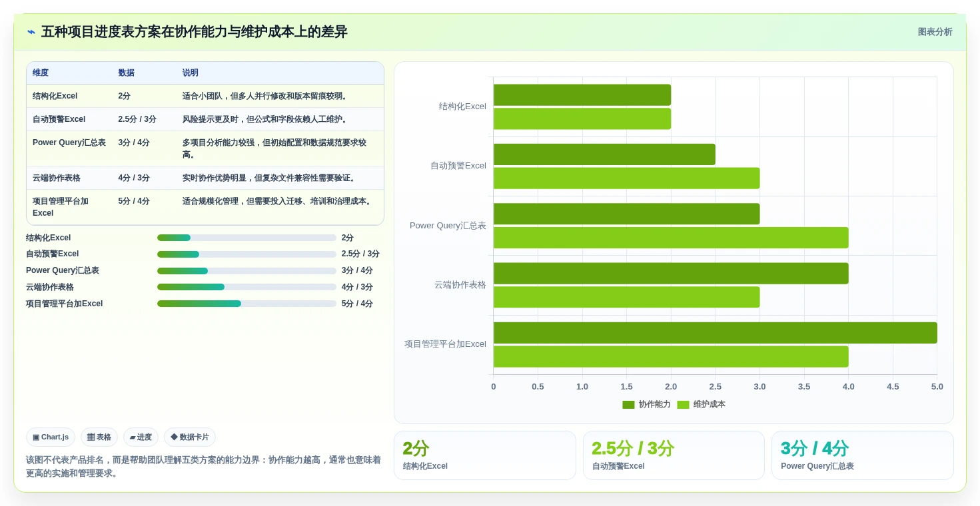
Task: Click the 自动预警Excel progress bar
Action: point(246,254)
